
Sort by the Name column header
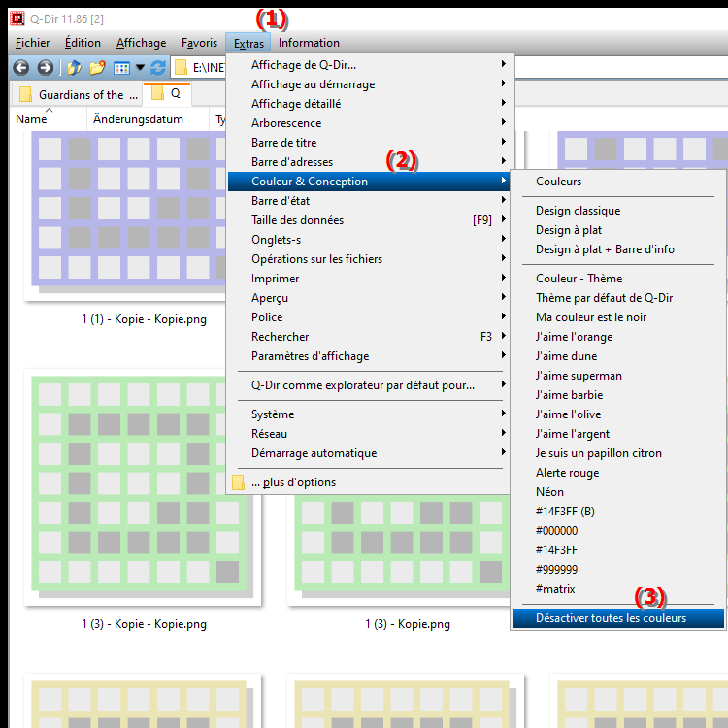click(49, 119)
